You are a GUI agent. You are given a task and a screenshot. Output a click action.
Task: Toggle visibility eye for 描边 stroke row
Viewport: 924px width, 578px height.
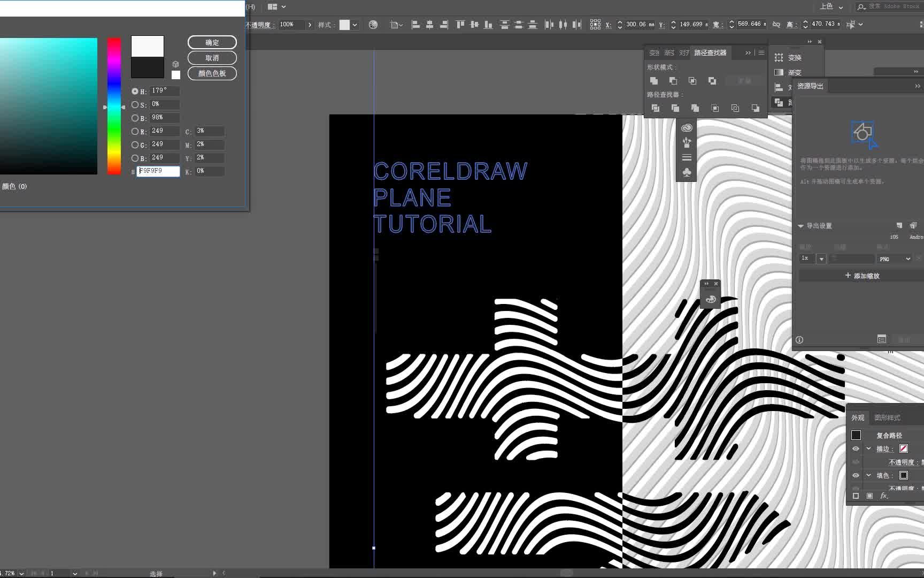pyautogui.click(x=856, y=448)
